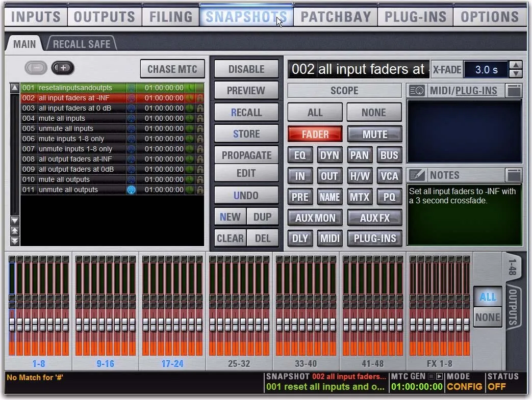The width and height of the screenshot is (532, 400).
Task: Click the clock icon on row 007
Action: 190,149
